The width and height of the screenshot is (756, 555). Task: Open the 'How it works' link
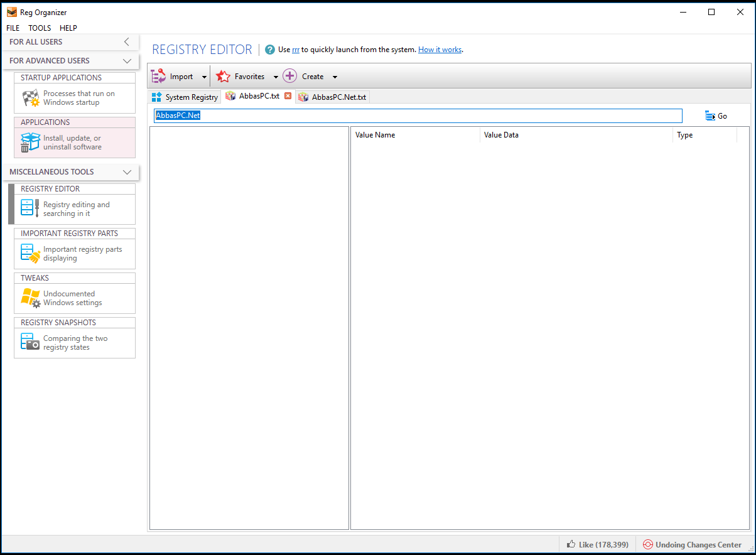tap(440, 50)
